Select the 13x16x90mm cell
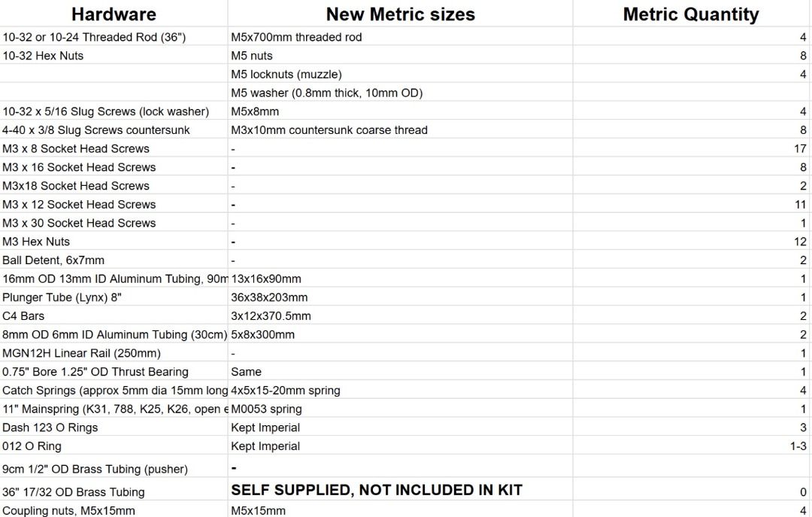The height and width of the screenshot is (517, 812). click(x=266, y=279)
